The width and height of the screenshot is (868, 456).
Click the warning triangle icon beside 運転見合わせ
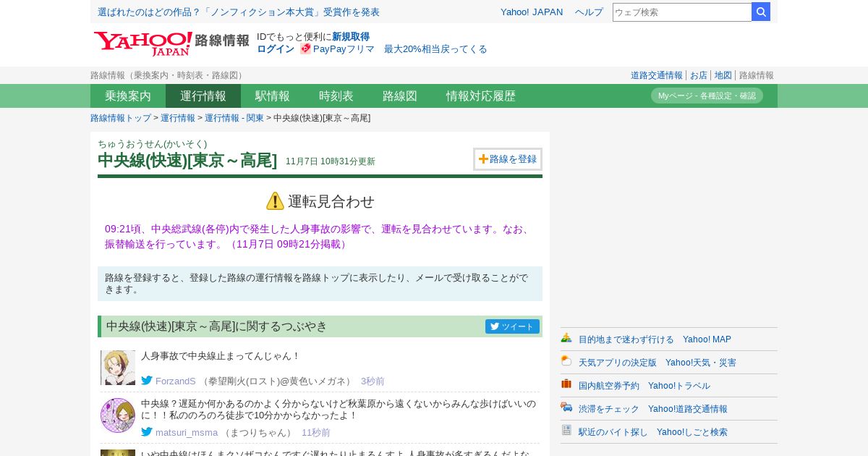[275, 201]
